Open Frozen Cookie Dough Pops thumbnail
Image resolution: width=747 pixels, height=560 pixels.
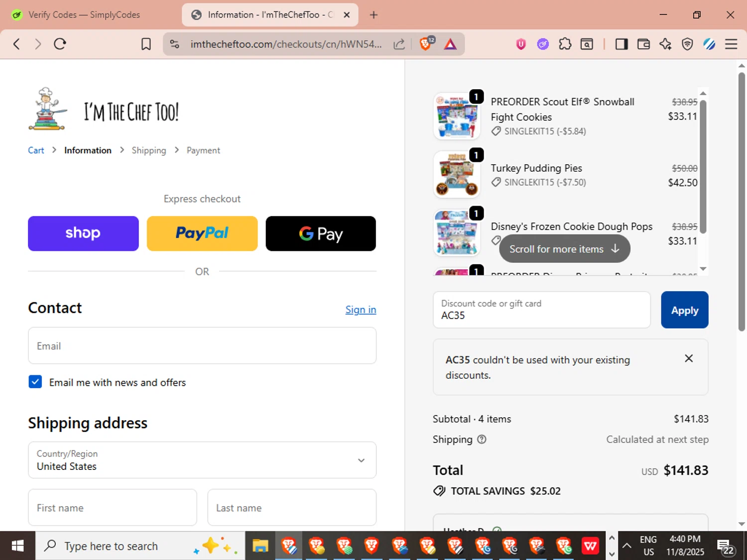[x=457, y=232]
